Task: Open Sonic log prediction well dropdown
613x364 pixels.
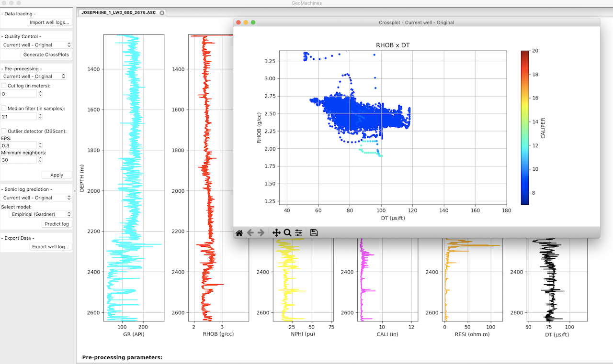Action: [x=36, y=198]
